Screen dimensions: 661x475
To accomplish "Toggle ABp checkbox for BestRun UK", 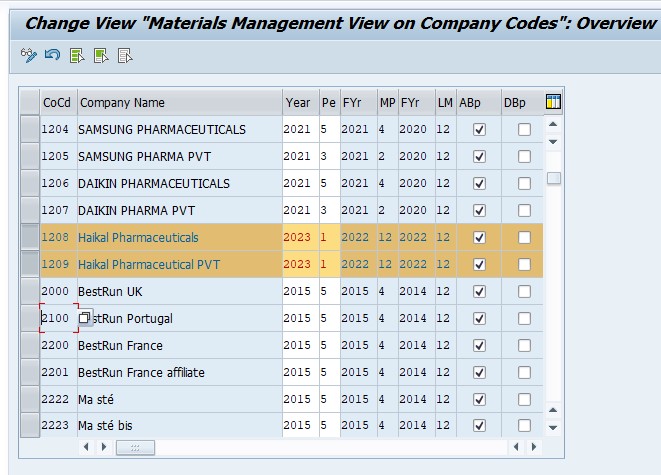I will pyautogui.click(x=479, y=291).
